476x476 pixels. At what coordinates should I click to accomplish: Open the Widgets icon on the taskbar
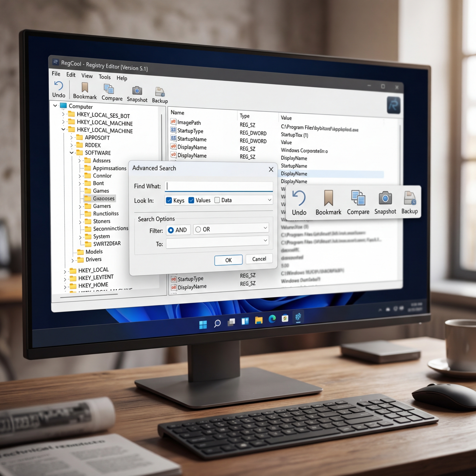(245, 321)
